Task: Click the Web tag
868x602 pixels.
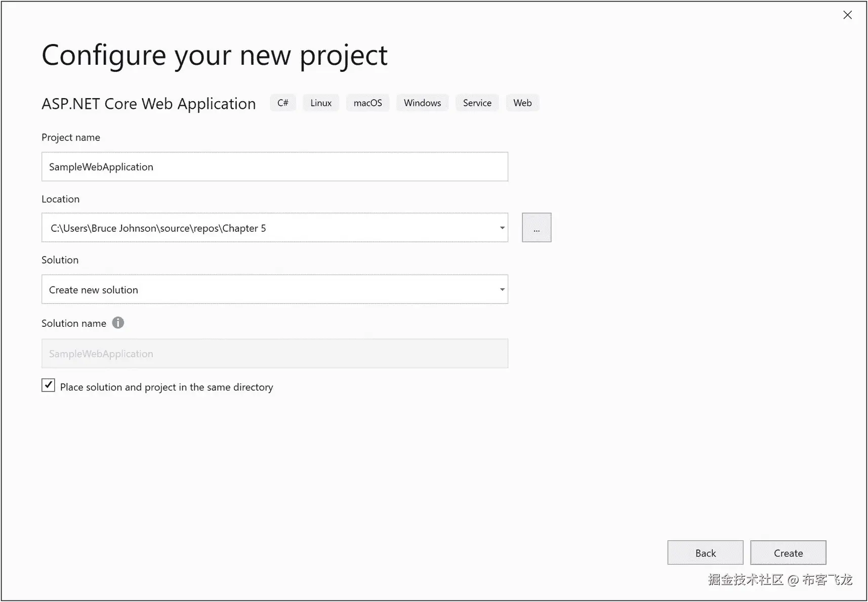Action: (522, 103)
